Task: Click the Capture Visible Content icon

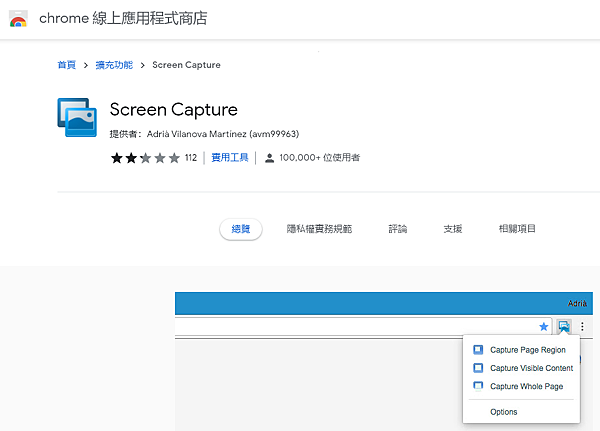Action: click(478, 368)
